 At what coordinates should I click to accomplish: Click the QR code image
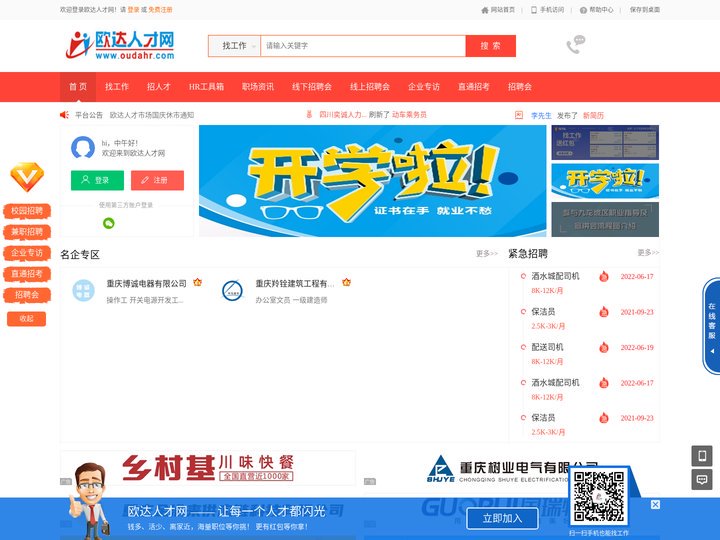(x=599, y=496)
